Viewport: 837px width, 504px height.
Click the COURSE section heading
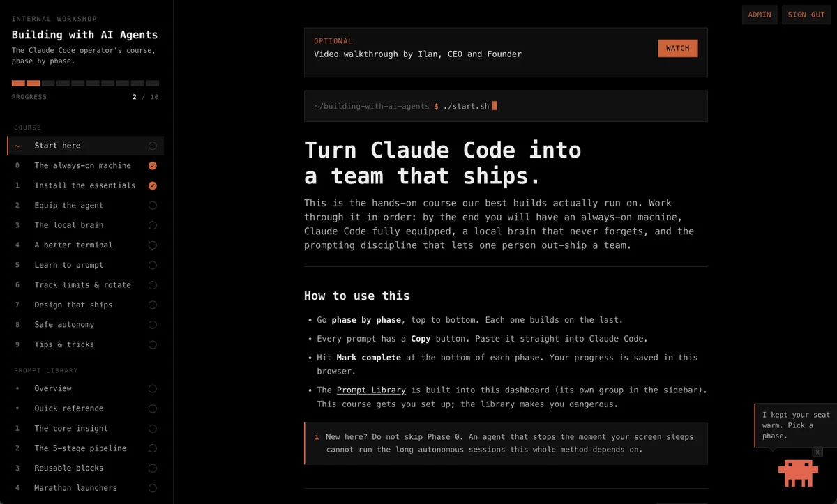click(27, 128)
